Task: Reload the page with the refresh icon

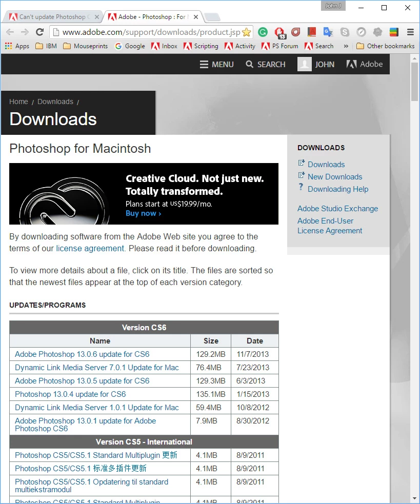Action: tap(39, 32)
